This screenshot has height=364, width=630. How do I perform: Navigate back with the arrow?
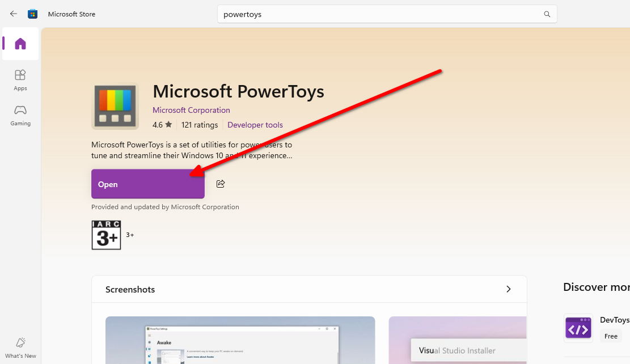(13, 14)
